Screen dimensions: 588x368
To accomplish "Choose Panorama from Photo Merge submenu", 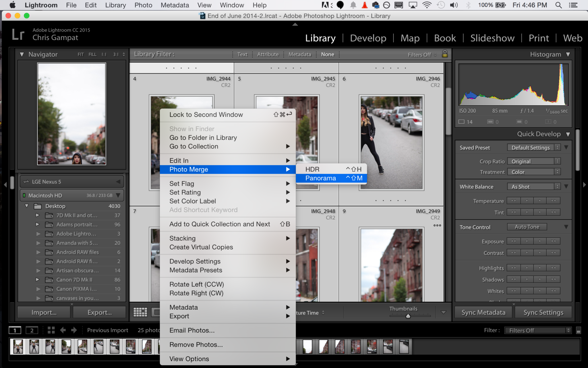I will (320, 178).
